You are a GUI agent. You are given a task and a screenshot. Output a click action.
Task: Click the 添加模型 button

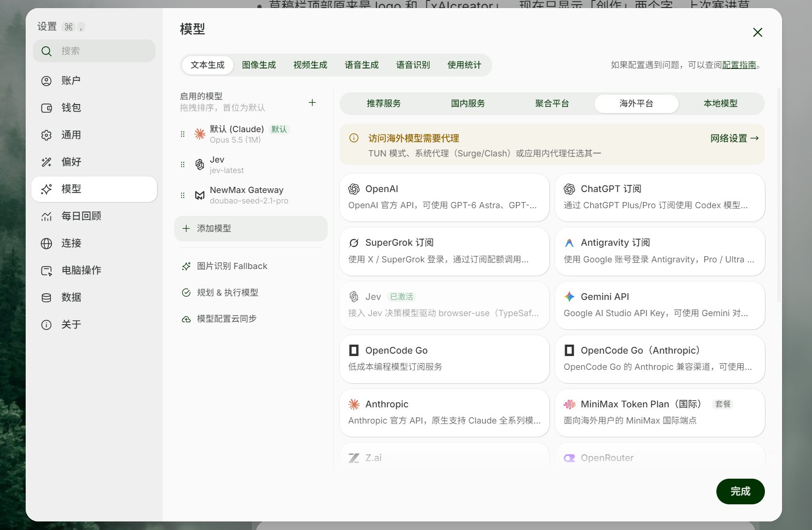(x=251, y=229)
